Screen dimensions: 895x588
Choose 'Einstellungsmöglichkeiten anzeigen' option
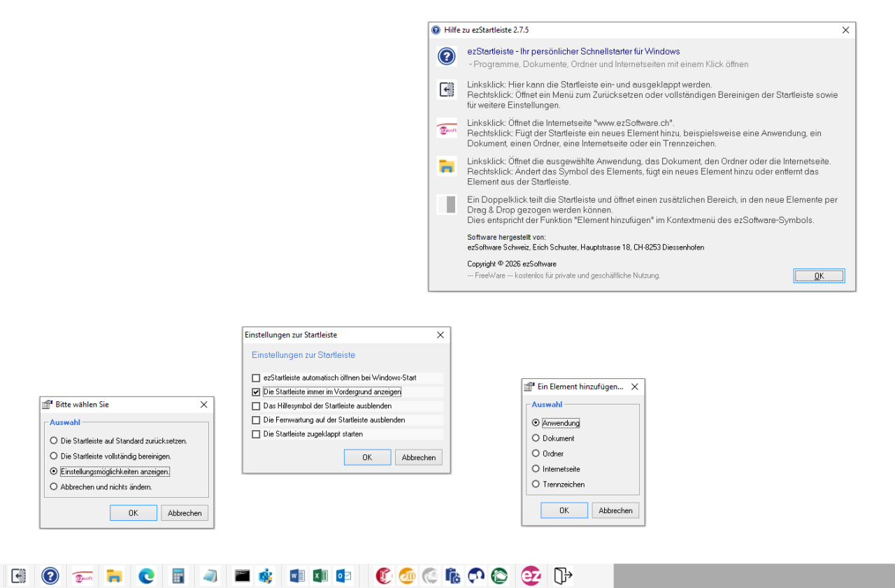[110, 472]
